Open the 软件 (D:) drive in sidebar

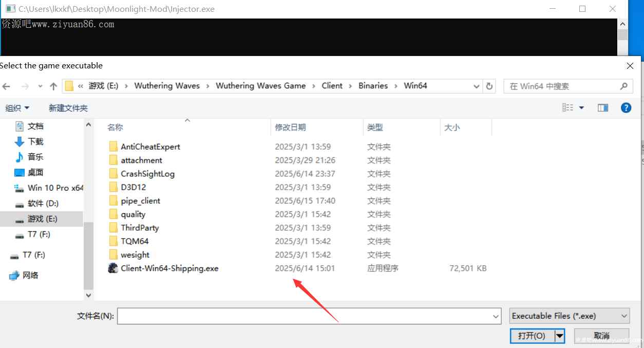43,204
